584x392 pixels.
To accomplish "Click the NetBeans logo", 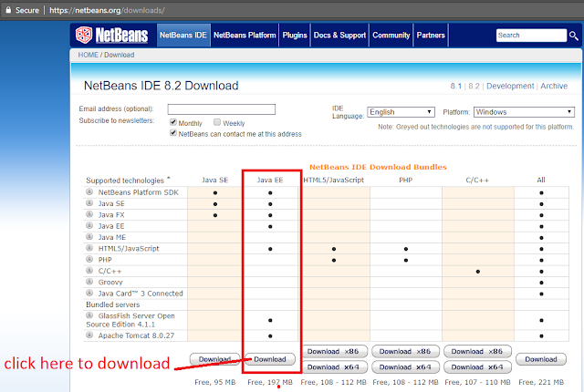I will point(111,36).
